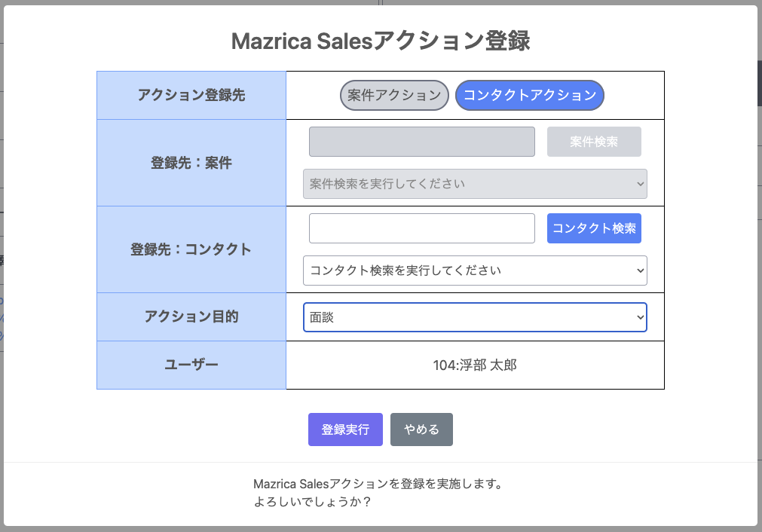Click the grayed-out 案件 search input box
762x532 pixels.
(x=421, y=141)
